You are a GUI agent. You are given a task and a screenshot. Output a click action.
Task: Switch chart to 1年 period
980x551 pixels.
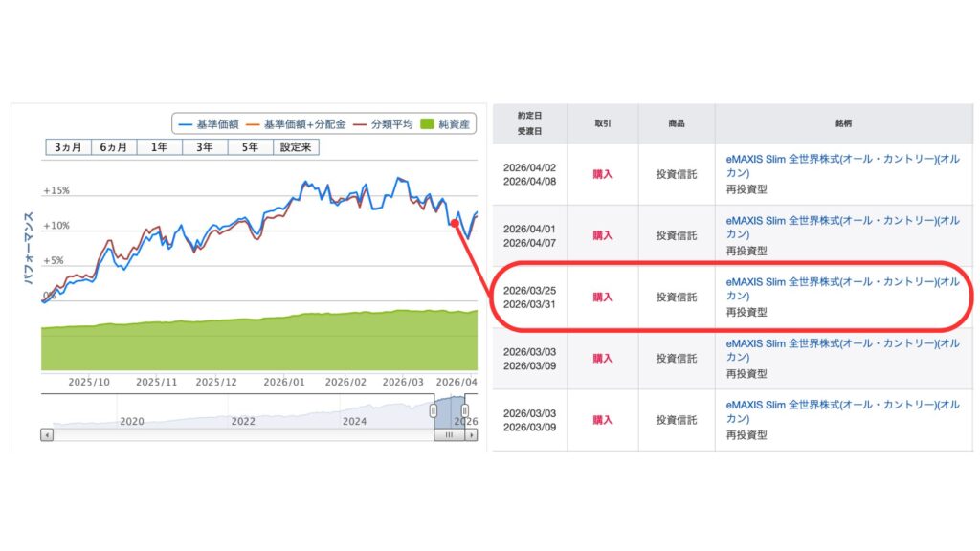(159, 147)
